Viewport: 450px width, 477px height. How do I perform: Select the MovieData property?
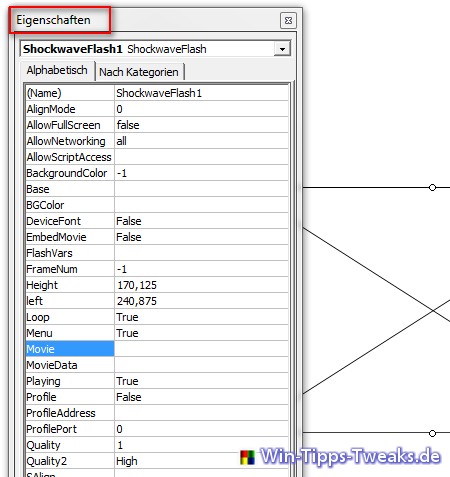tap(70, 365)
